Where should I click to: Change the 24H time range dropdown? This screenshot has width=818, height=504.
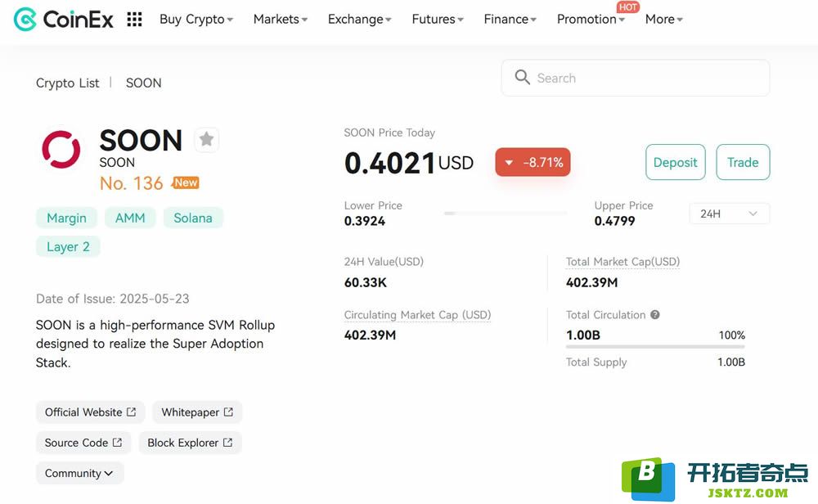pos(730,214)
